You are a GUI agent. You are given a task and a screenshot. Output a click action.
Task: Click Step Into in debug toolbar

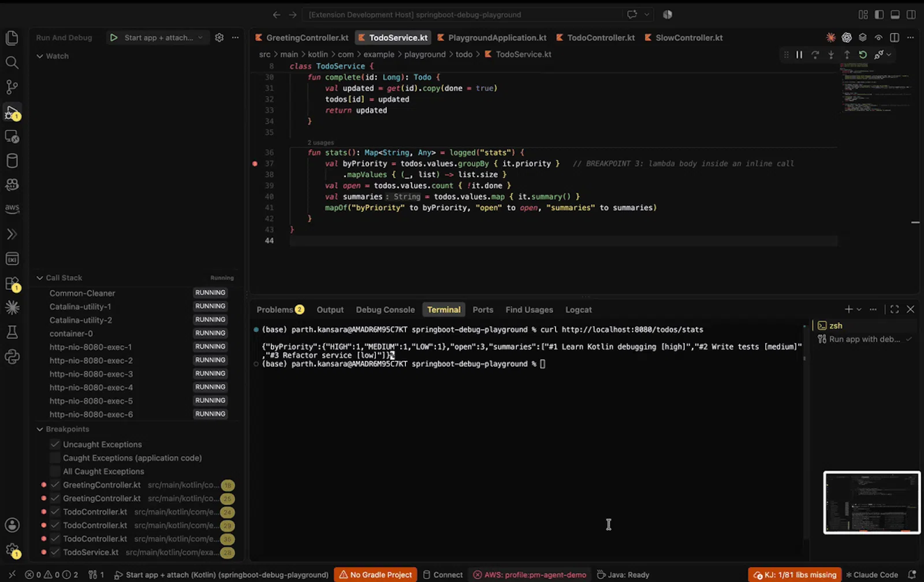coord(831,55)
